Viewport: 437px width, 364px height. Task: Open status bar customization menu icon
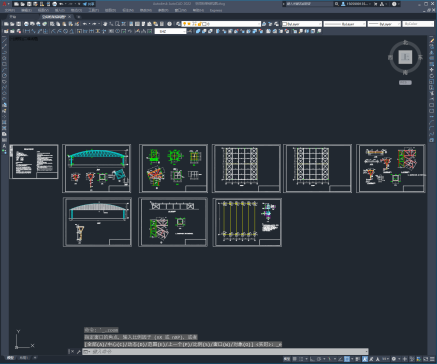pyautogui.click(x=432, y=359)
